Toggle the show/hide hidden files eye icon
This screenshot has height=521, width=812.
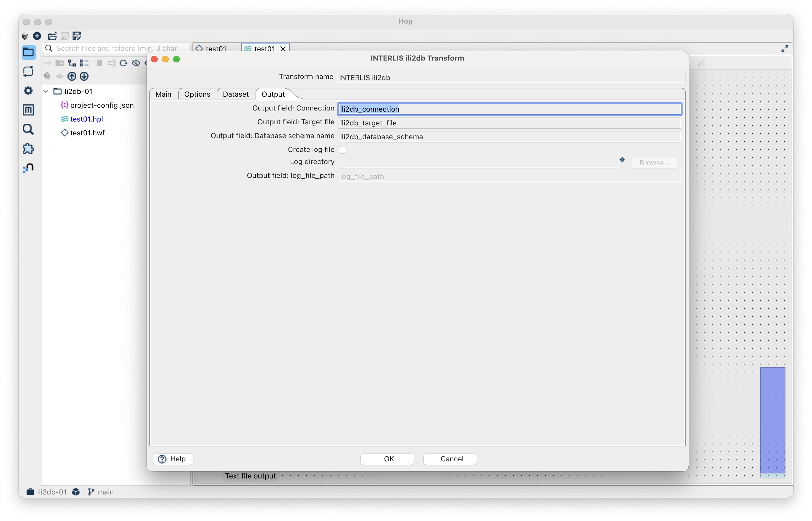pos(136,63)
